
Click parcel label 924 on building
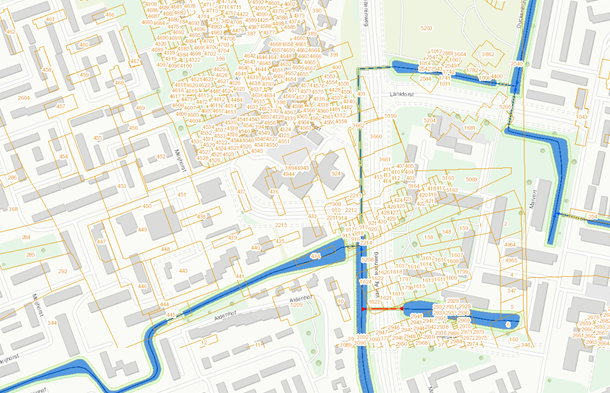click(336, 174)
